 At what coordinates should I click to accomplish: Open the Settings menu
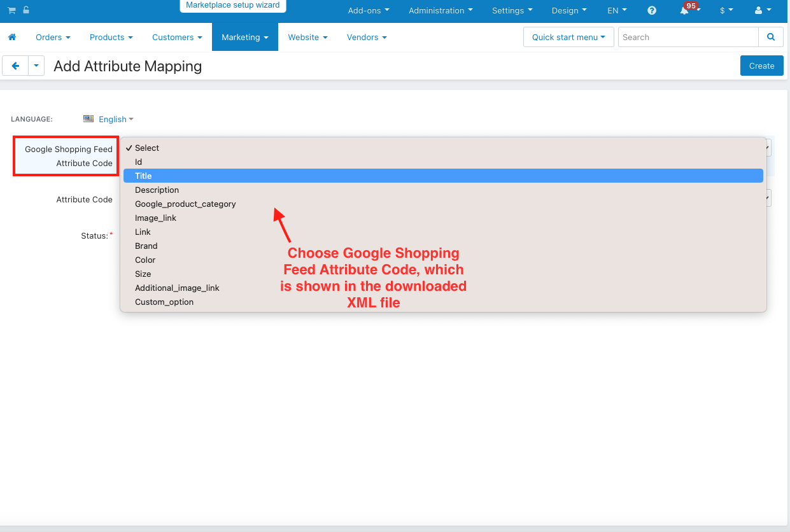click(x=512, y=10)
